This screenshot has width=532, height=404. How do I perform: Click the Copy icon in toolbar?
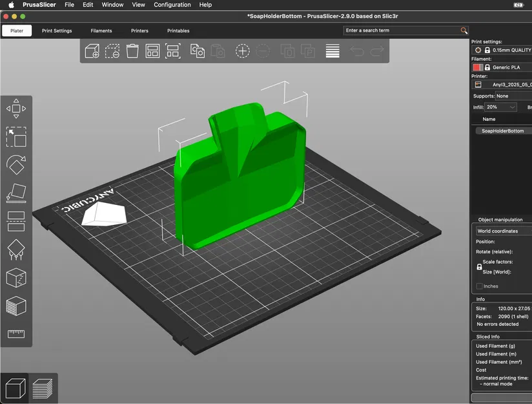coord(198,51)
